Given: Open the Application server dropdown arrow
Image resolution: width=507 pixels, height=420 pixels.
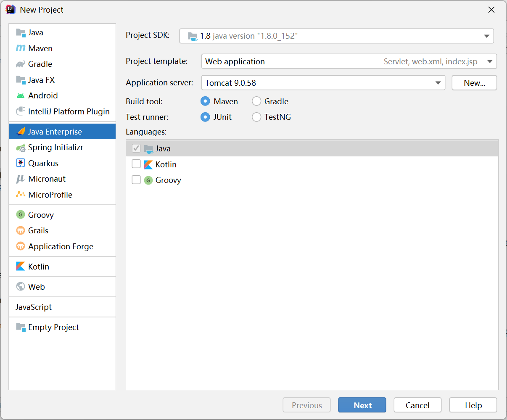Looking at the screenshot, I should (x=438, y=83).
